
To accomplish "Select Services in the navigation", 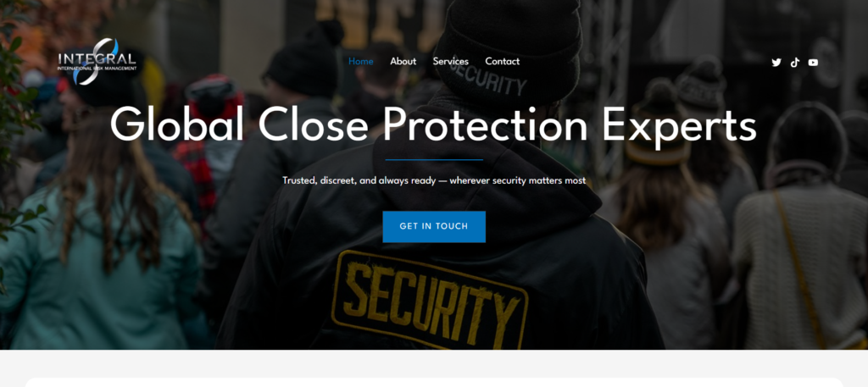I will pyautogui.click(x=451, y=61).
